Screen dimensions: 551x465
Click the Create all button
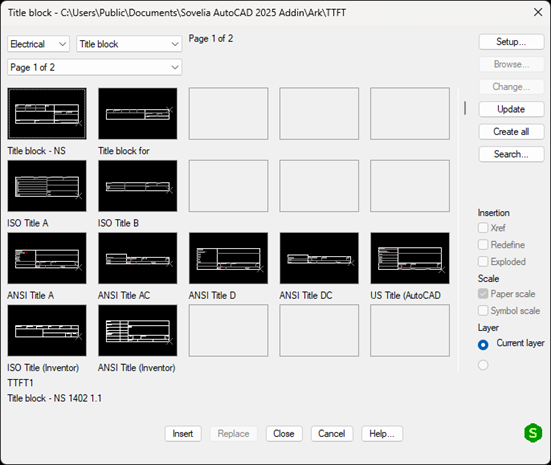click(x=511, y=132)
